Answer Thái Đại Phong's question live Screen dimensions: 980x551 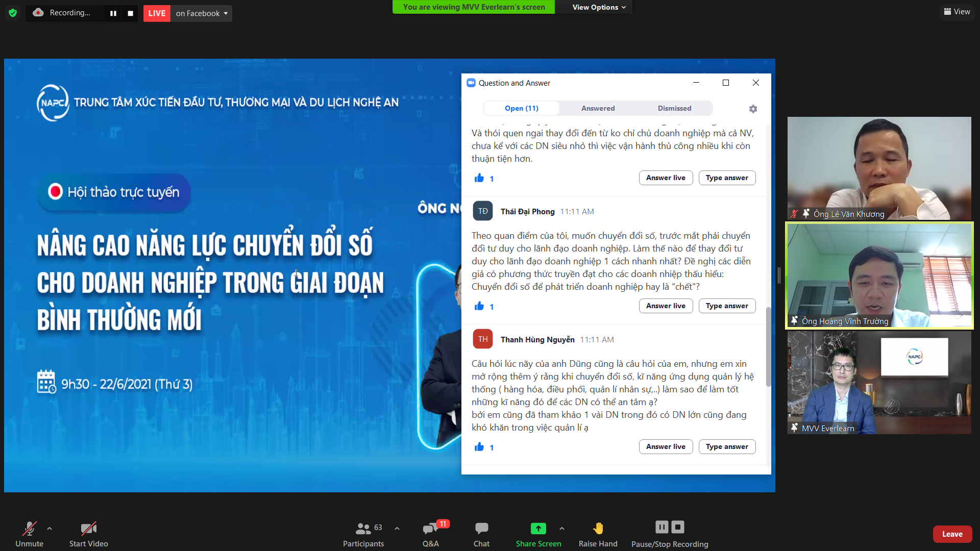(666, 306)
